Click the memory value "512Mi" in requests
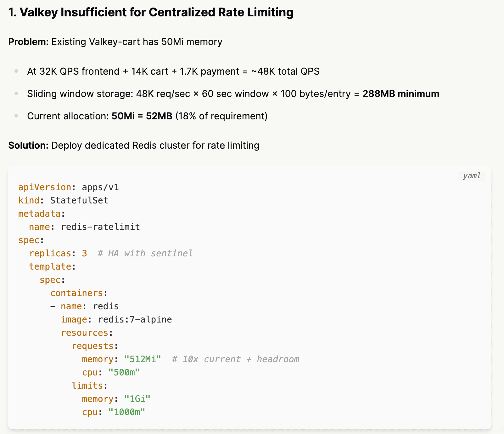 click(143, 359)
